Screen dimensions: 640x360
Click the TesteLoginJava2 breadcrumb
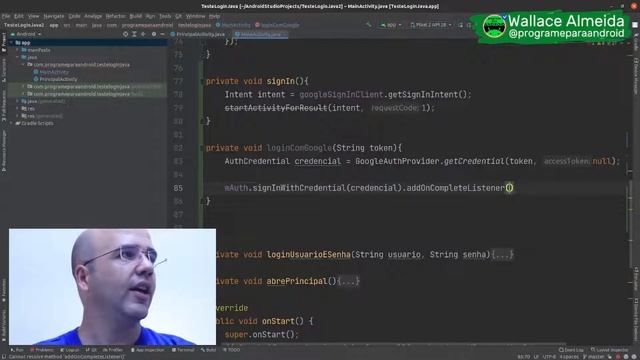click(x=24, y=25)
